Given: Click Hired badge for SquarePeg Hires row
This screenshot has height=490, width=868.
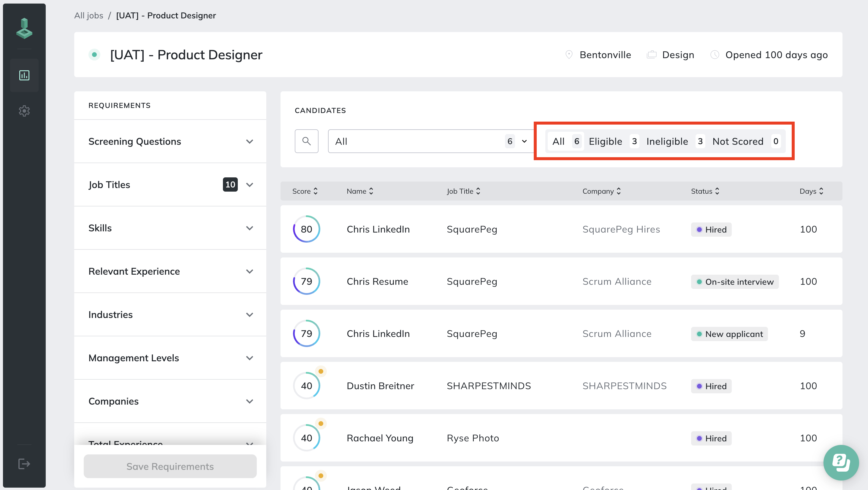Looking at the screenshot, I should pos(711,230).
